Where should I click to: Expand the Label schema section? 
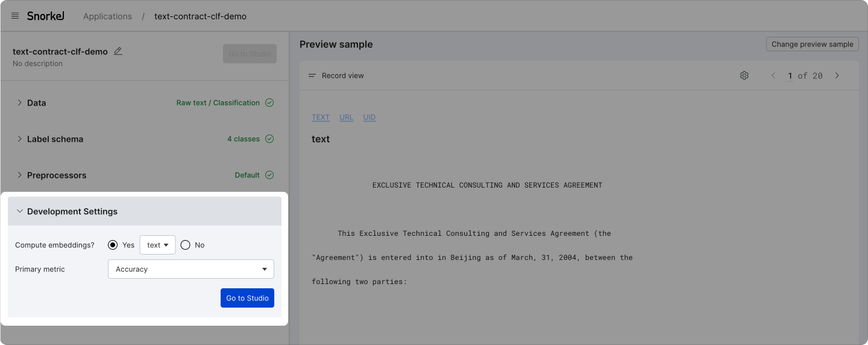click(x=20, y=139)
